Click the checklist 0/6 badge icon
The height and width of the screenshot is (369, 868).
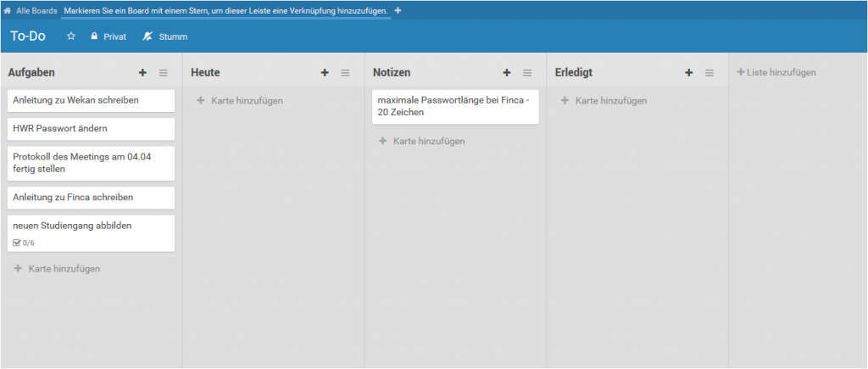[x=17, y=243]
